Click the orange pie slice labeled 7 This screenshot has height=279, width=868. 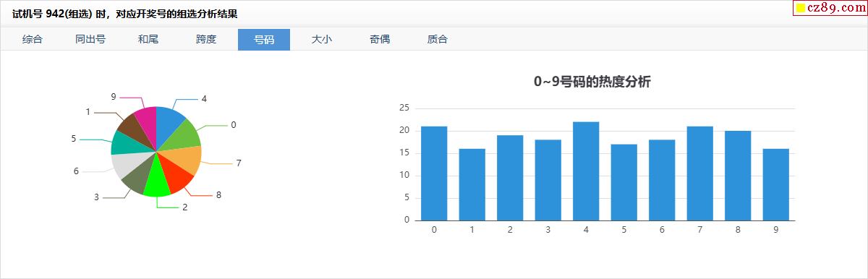pos(185,159)
